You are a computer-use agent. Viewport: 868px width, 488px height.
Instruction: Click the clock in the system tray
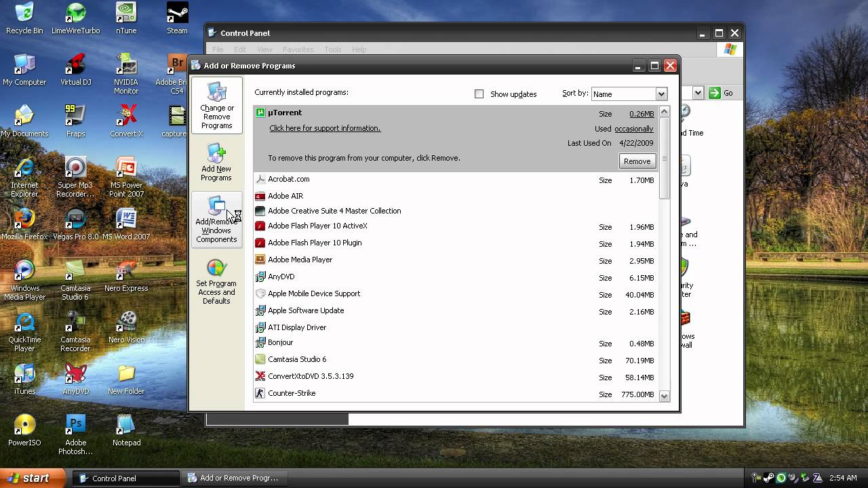coord(842,479)
